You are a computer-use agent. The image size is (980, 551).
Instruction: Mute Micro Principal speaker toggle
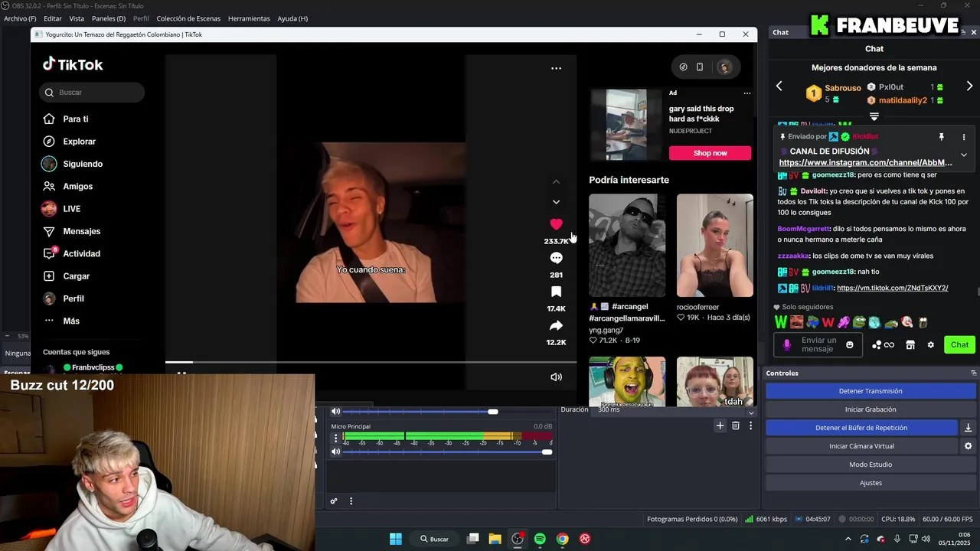(335, 452)
